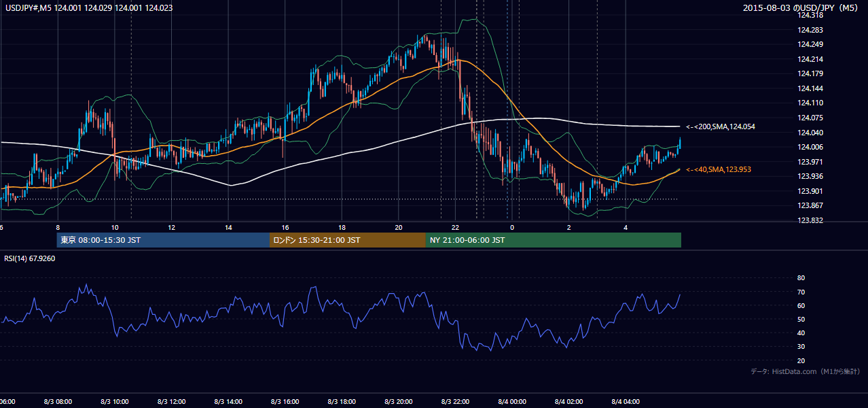868x408 pixels.
Task: Click price axis value 124.214
Action: click(811, 59)
